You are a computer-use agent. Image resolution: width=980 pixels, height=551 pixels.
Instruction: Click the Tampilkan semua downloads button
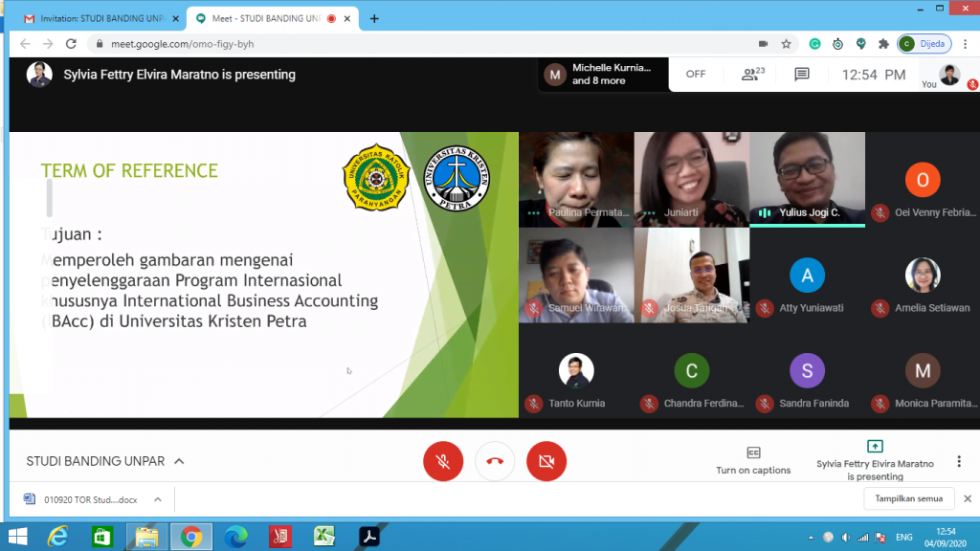pyautogui.click(x=908, y=498)
